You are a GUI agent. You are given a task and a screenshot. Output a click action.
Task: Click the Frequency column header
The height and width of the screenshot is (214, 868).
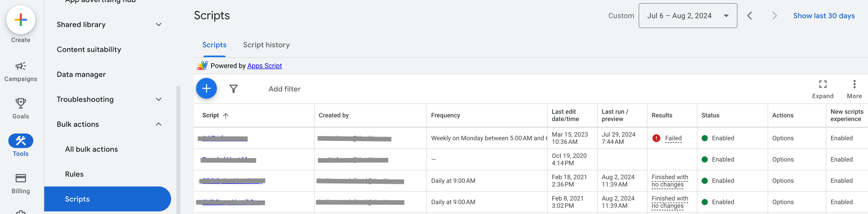click(445, 115)
